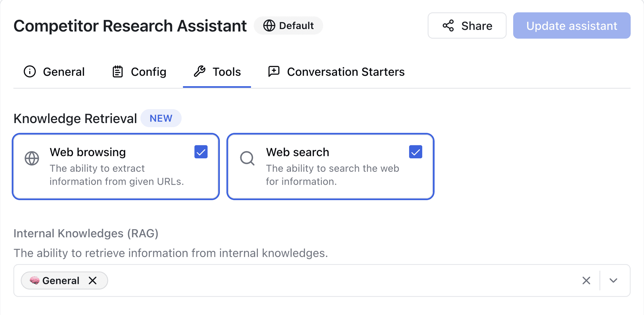
Task: Expand the Internal Knowledges dropdown chevron
Action: 613,280
